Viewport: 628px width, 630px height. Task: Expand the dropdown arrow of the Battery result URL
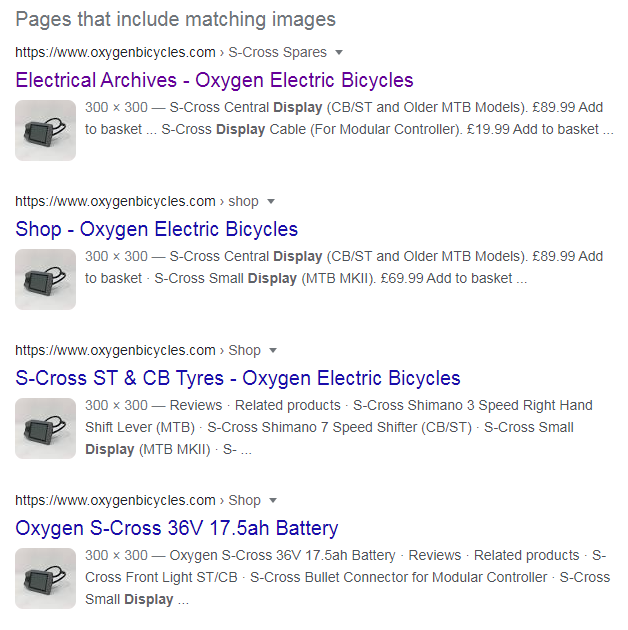tap(274, 500)
